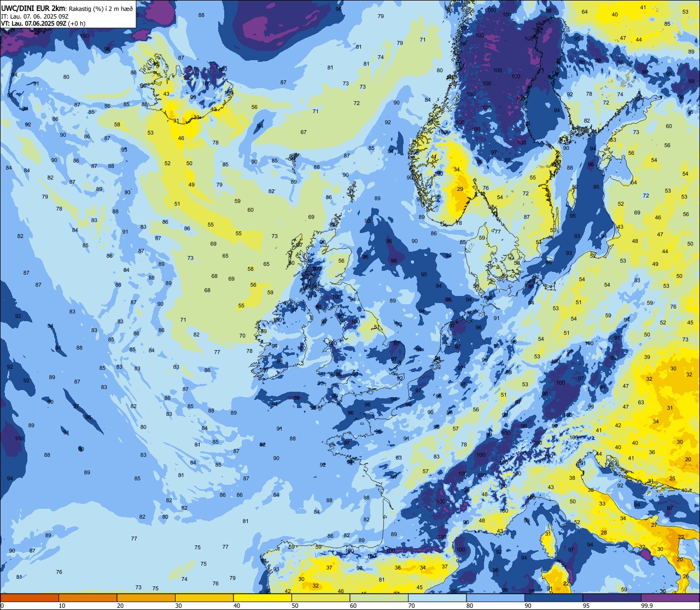Click the 'UWC/DINI EUR 2km' title text
700x610 pixels.
click(x=33, y=8)
